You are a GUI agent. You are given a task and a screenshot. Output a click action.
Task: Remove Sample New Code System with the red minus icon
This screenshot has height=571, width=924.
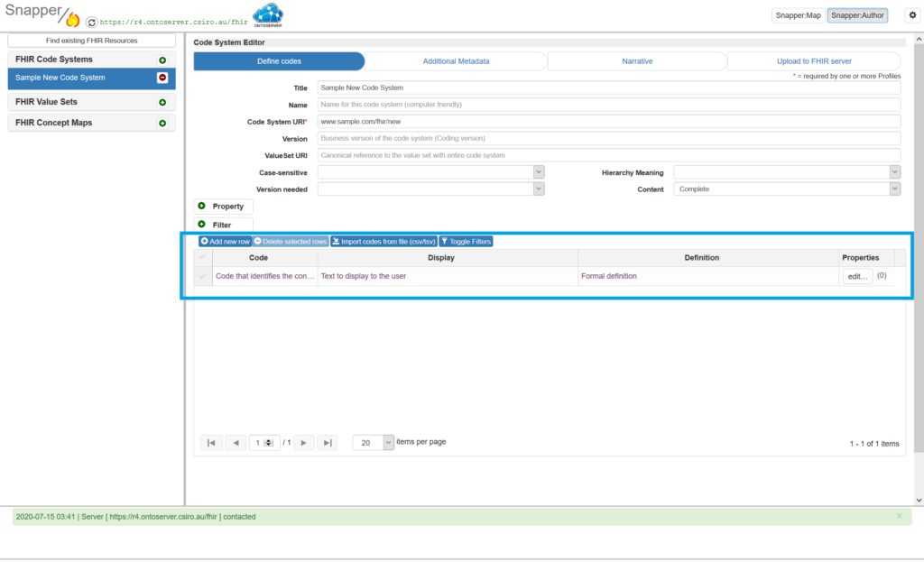click(x=162, y=78)
